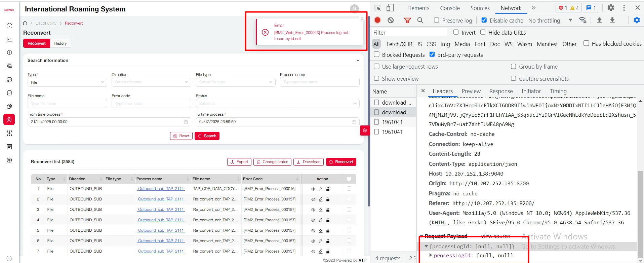Click the inspect element cursor icon

[378, 8]
